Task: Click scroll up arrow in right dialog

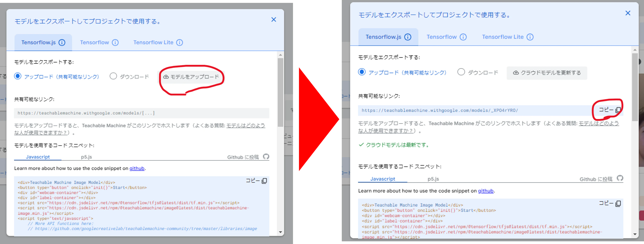Action: point(635,49)
